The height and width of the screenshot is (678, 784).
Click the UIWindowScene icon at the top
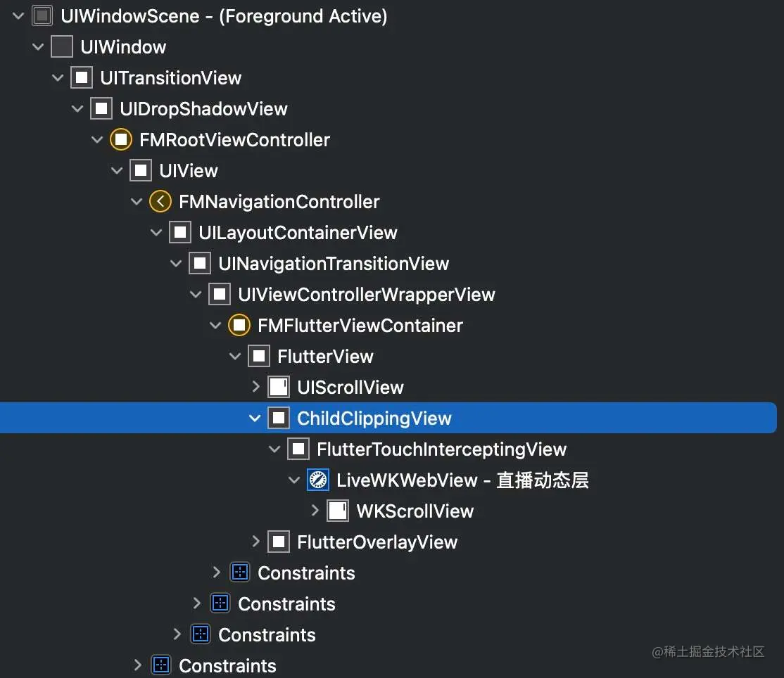pos(42,15)
